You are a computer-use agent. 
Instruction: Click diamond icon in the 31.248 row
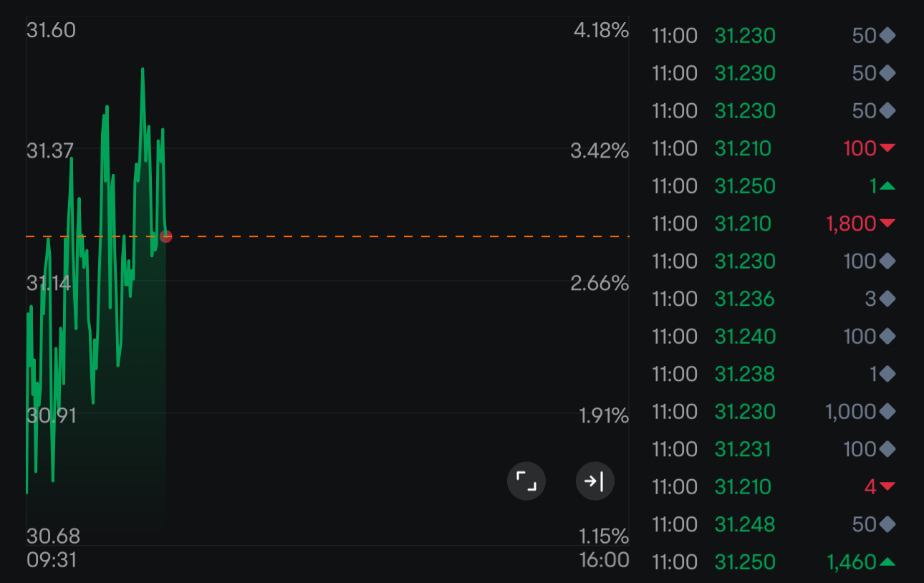[x=887, y=524]
